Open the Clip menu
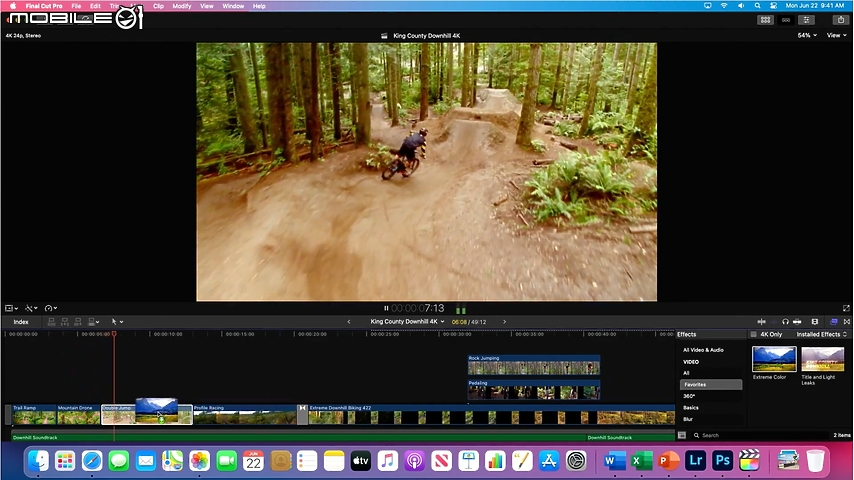The image size is (854, 480). (x=158, y=6)
